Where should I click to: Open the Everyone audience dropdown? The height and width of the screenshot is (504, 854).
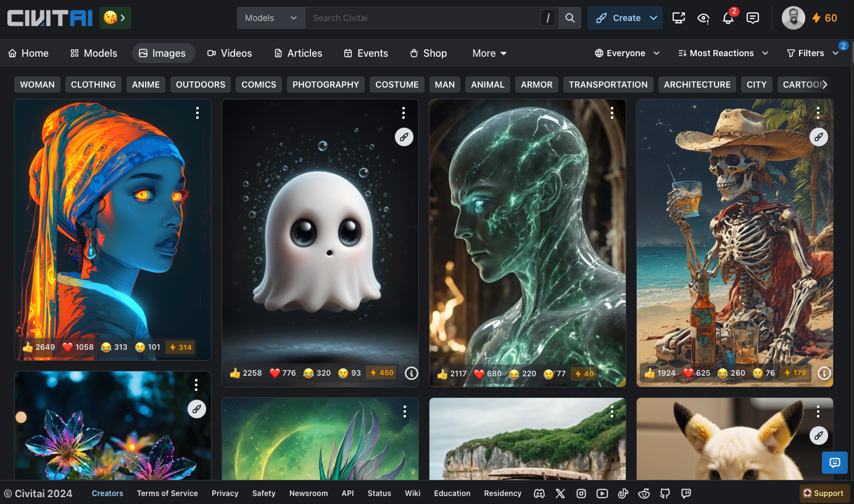coord(627,53)
